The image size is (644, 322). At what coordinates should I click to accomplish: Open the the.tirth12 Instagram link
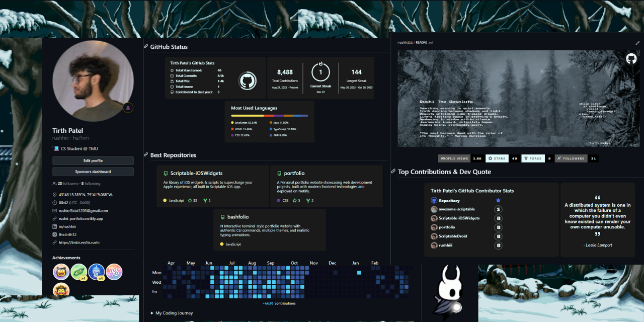click(68, 234)
